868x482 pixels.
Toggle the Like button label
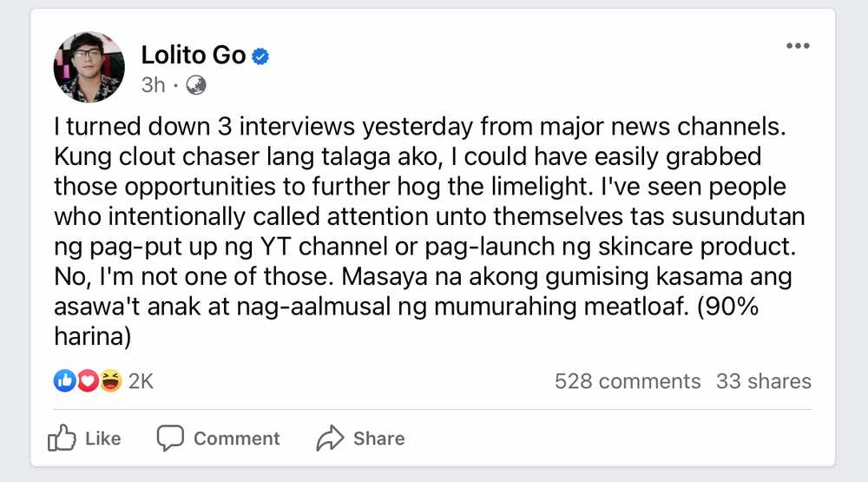[x=103, y=439]
